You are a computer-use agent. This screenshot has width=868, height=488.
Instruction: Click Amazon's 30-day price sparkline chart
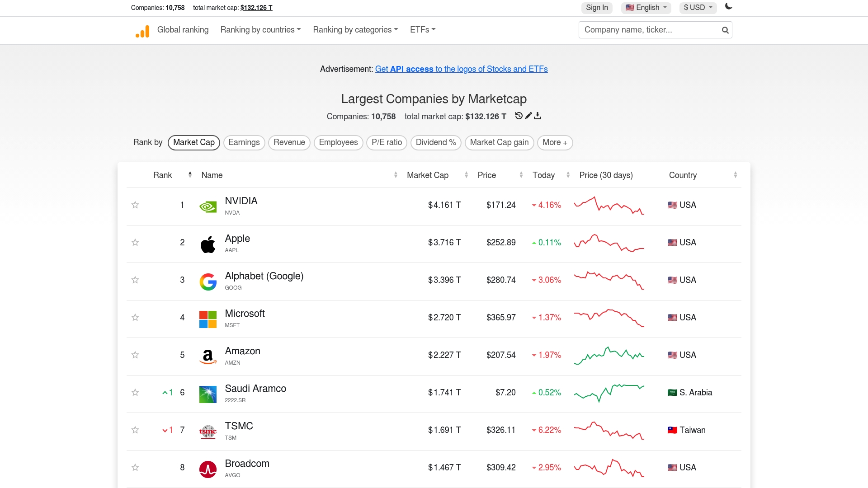point(609,355)
